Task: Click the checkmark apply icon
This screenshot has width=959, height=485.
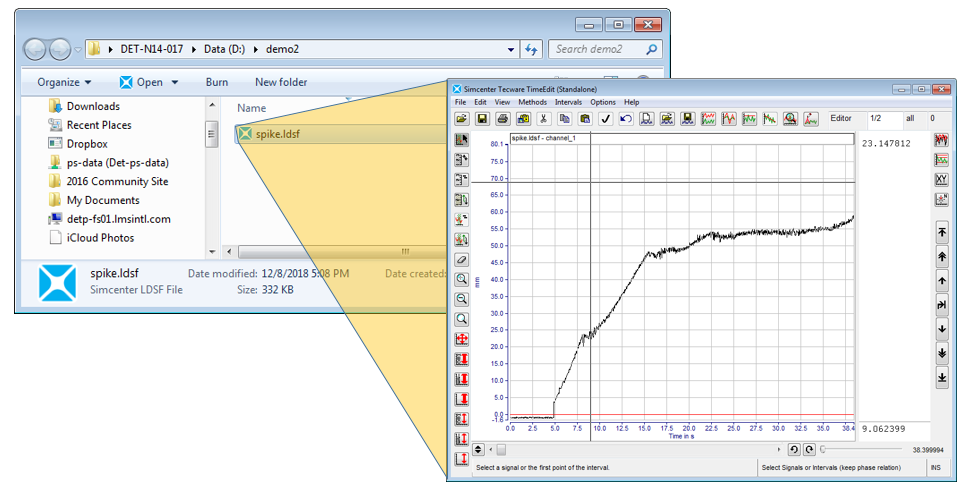Action: pos(606,119)
